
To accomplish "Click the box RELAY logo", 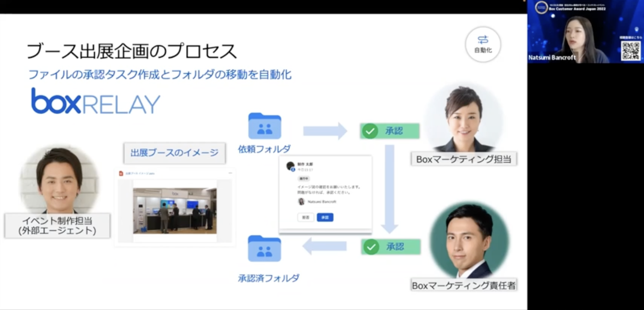I will (96, 101).
